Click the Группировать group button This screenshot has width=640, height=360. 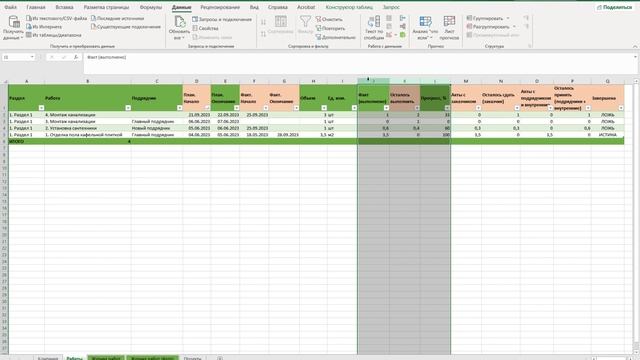coord(485,18)
